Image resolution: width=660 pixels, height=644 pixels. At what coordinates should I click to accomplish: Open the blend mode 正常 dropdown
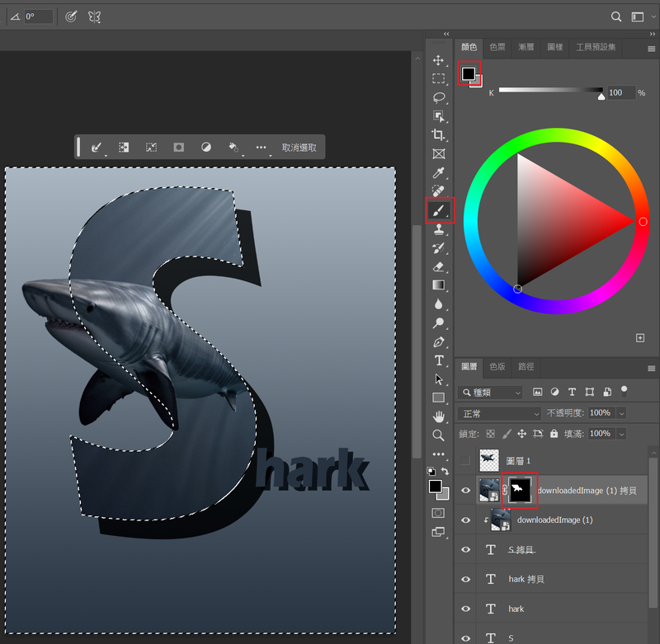coord(501,412)
